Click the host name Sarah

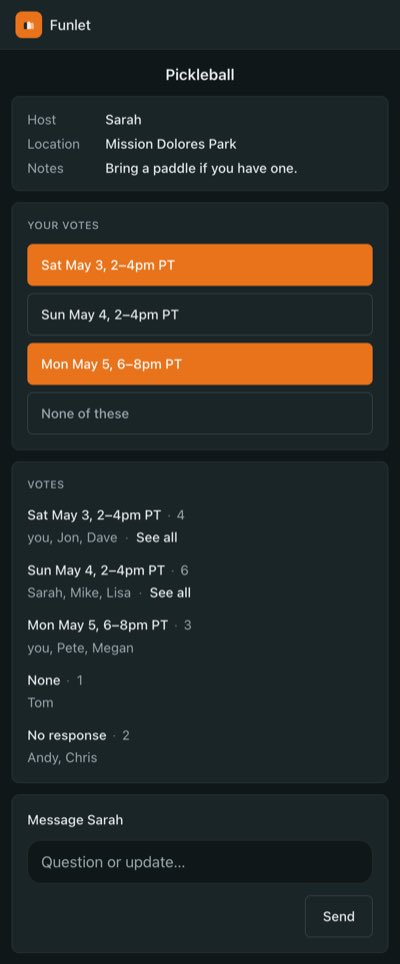coord(123,120)
